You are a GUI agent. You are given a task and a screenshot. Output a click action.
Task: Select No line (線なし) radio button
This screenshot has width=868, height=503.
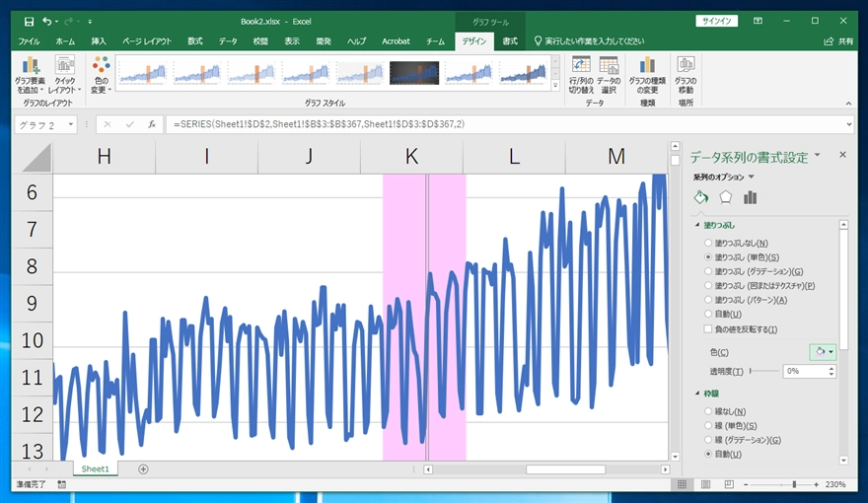(x=708, y=411)
